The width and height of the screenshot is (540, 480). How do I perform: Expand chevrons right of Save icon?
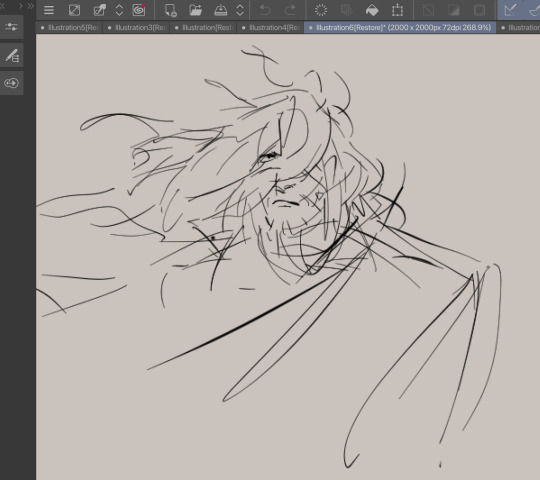[240, 10]
